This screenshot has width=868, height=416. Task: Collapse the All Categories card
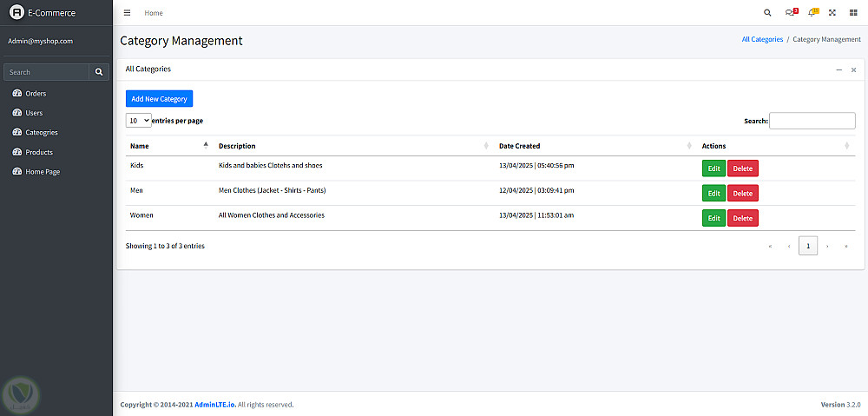click(x=838, y=69)
